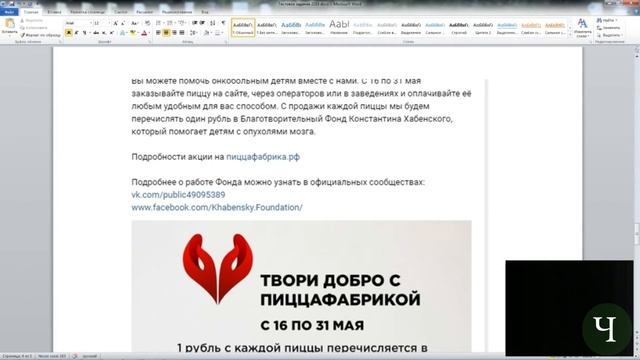640x360 pixels.
Task: Toggle Justify paragraph alignment
Action: point(182,33)
